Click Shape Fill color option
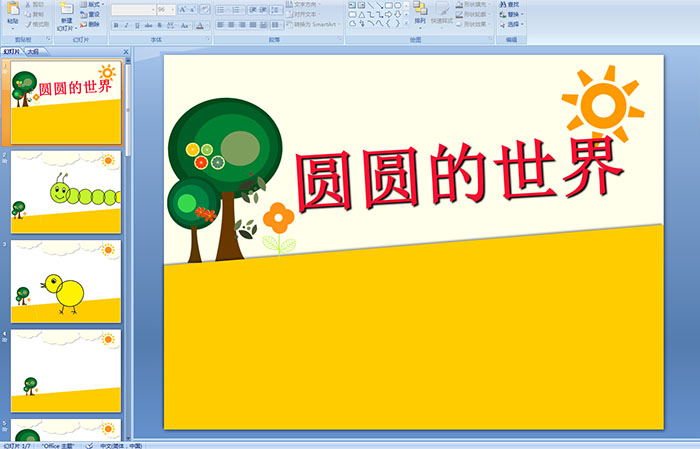The height and width of the screenshot is (449, 700). click(473, 4)
